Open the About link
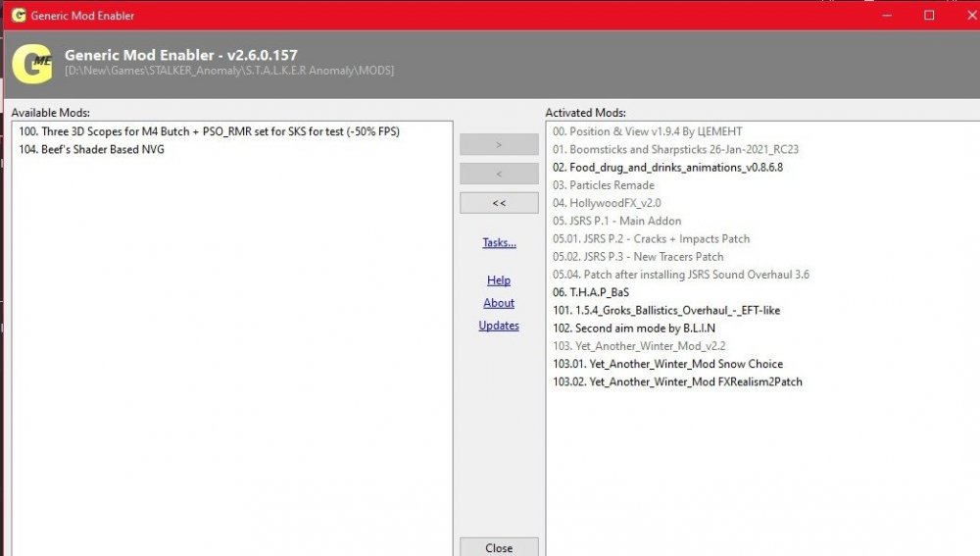 point(499,303)
